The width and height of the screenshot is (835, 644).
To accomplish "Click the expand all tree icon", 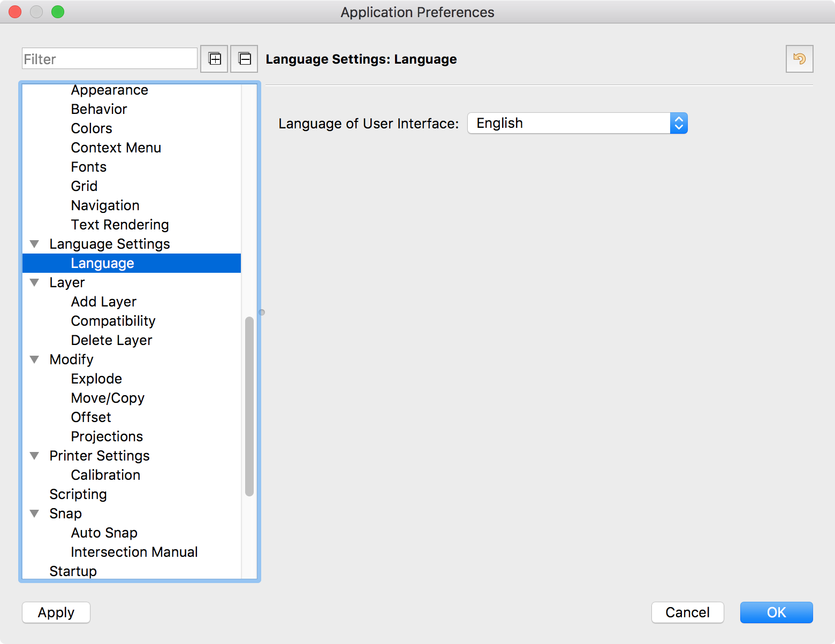I will coord(214,59).
